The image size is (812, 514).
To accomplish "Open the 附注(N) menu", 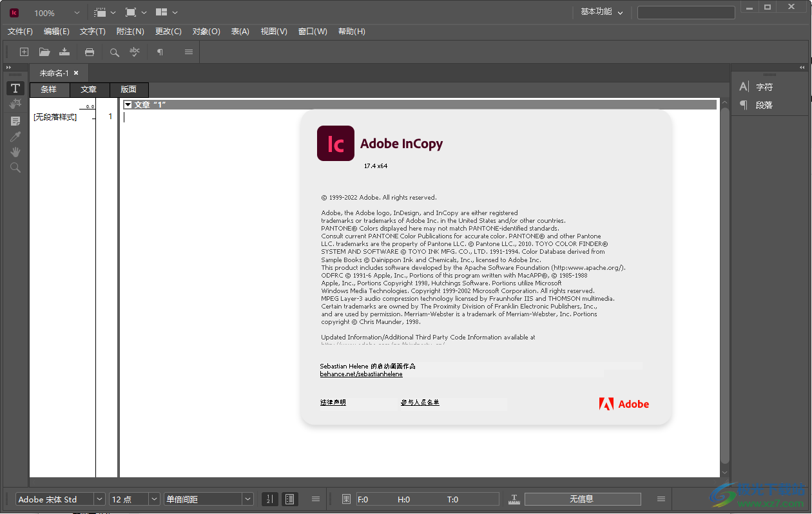I will pyautogui.click(x=130, y=32).
